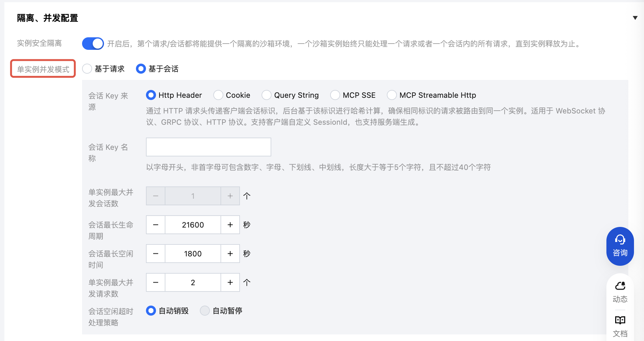Select the 基于请求 concurrency mode
Viewport: 644px width, 341px height.
[x=87, y=69]
